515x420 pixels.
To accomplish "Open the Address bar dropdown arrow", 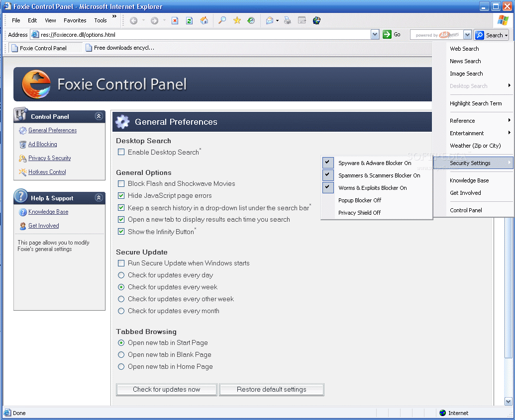I will tap(375, 34).
